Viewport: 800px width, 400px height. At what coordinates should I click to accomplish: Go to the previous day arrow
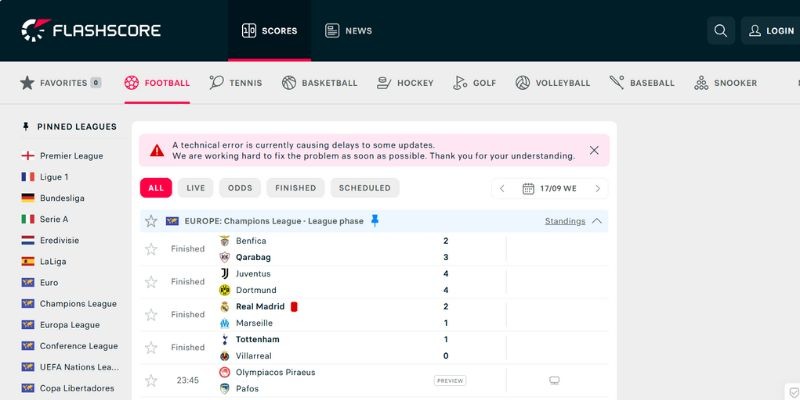[x=502, y=188]
